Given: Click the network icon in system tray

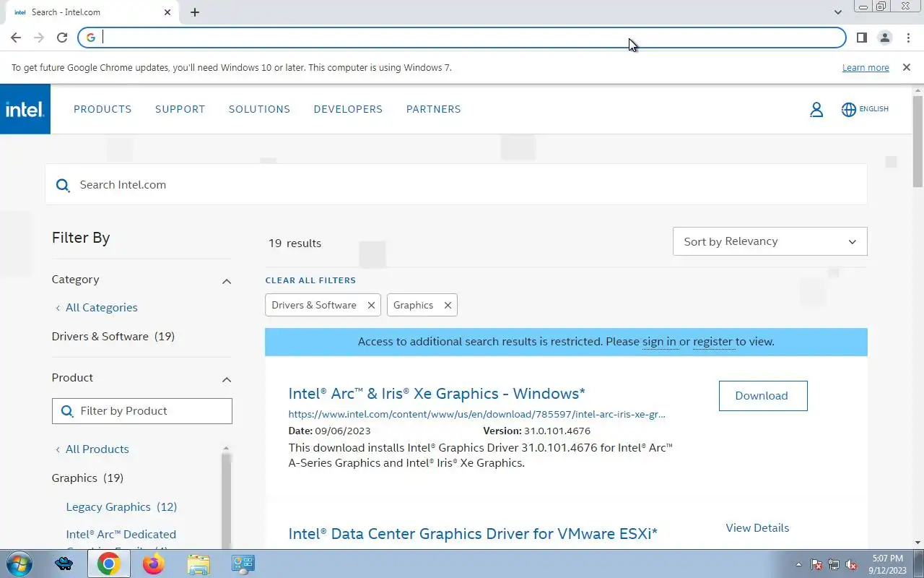Looking at the screenshot, I should 834,564.
